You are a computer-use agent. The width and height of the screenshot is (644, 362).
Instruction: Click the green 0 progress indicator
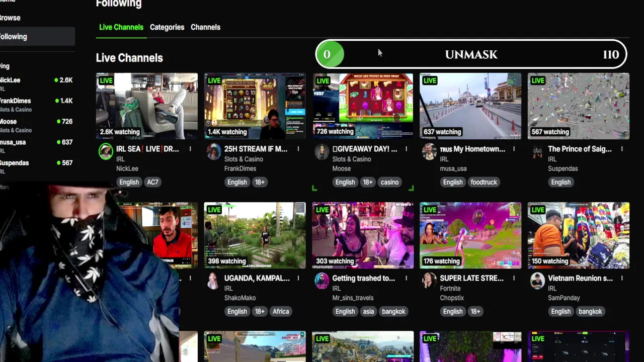[x=330, y=54]
